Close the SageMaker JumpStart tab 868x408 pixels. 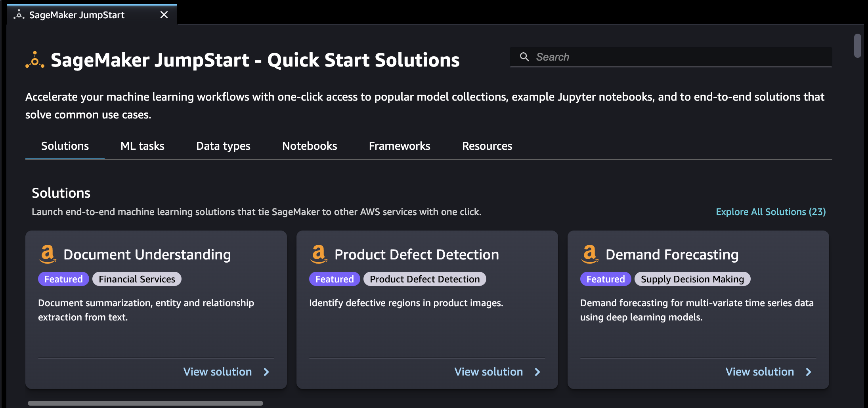tap(164, 15)
